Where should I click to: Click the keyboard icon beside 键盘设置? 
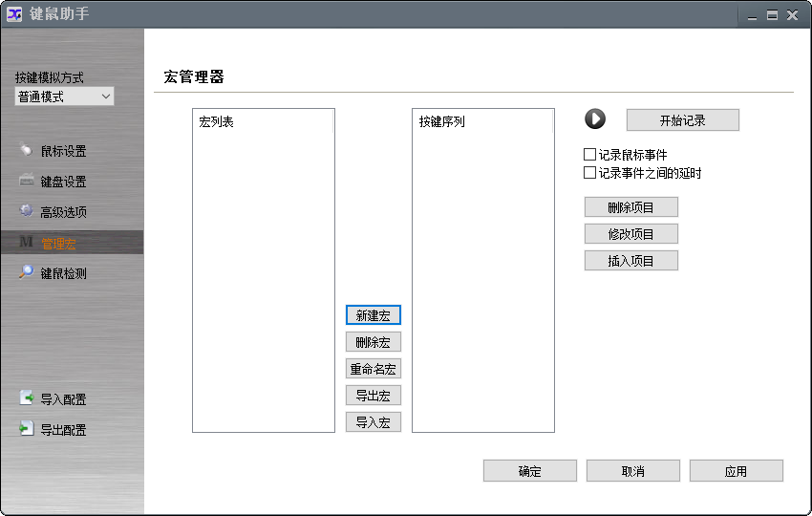pyautogui.click(x=27, y=180)
